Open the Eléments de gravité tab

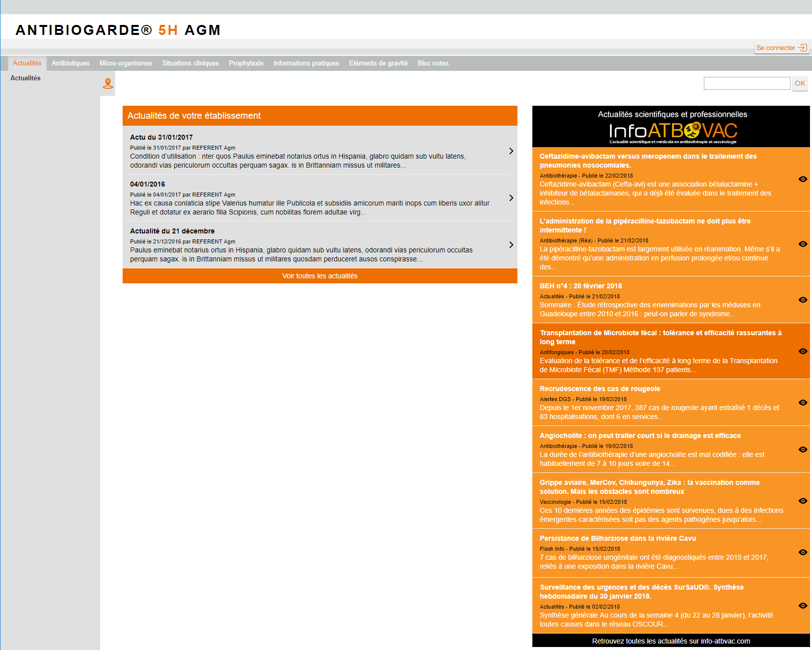point(378,63)
